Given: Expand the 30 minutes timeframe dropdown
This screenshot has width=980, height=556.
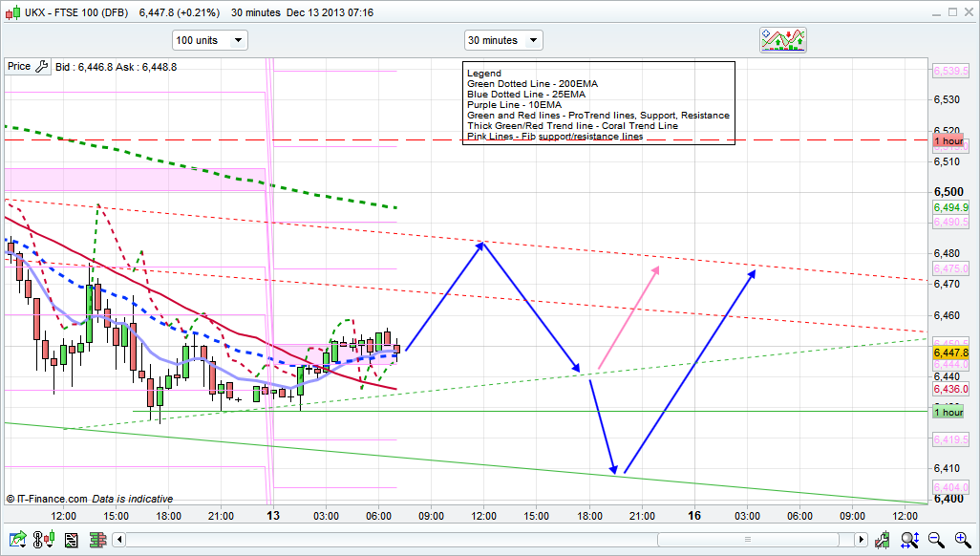Looking at the screenshot, I should click(x=502, y=40).
